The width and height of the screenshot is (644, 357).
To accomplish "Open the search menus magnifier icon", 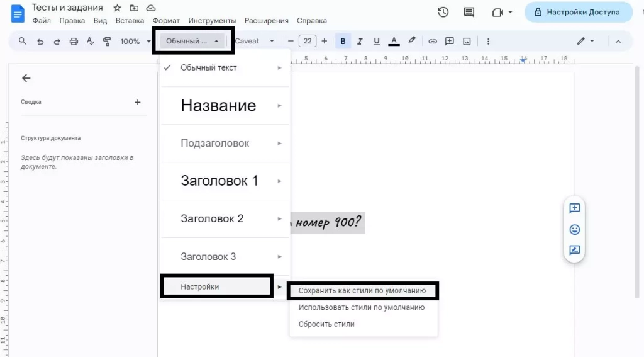I will 23,41.
